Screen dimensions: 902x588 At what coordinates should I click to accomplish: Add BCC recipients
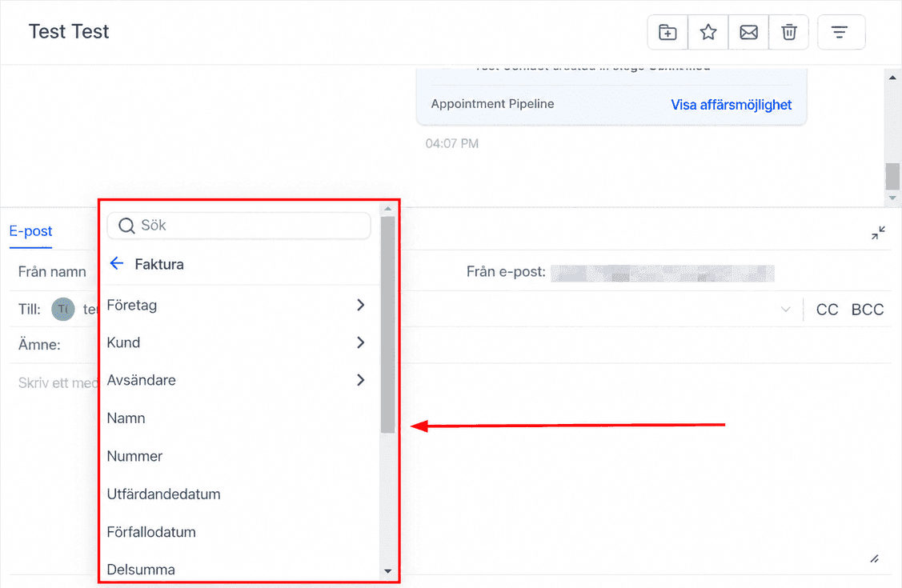[867, 310]
